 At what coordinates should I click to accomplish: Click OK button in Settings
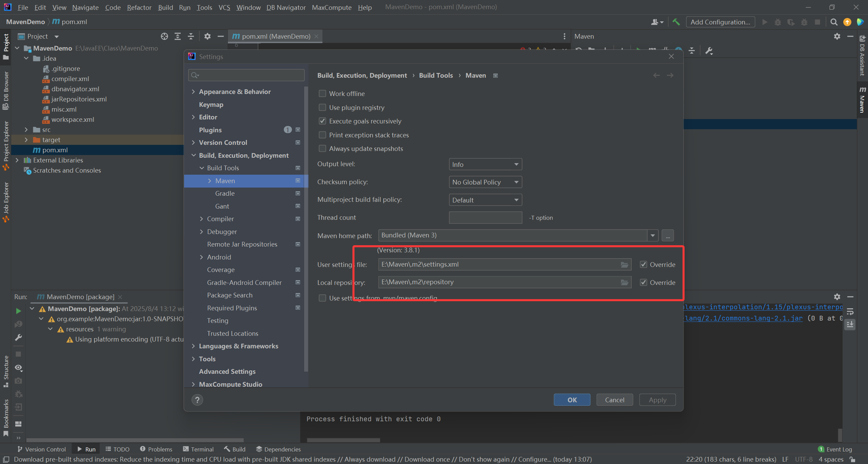[572, 400]
